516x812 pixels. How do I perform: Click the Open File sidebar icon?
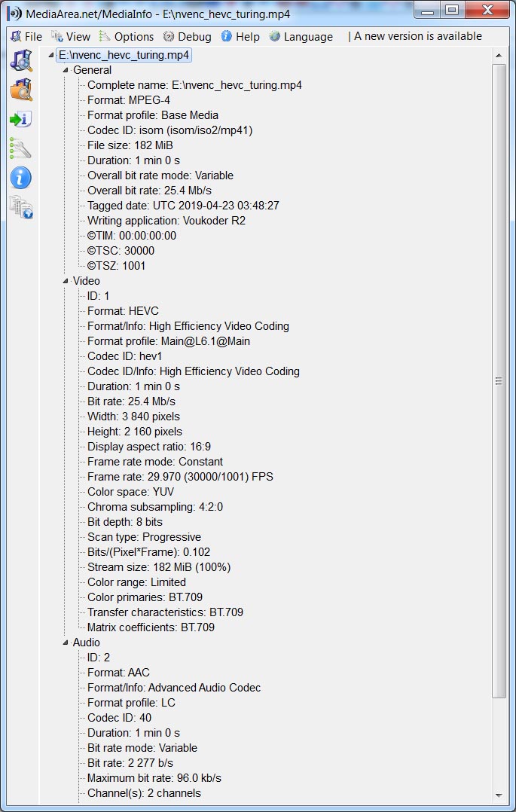point(21,60)
